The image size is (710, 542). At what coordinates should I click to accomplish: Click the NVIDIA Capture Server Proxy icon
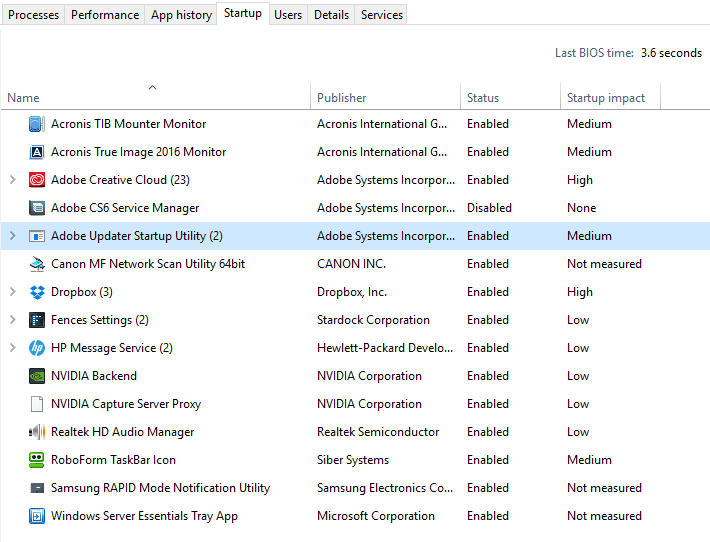coord(37,404)
